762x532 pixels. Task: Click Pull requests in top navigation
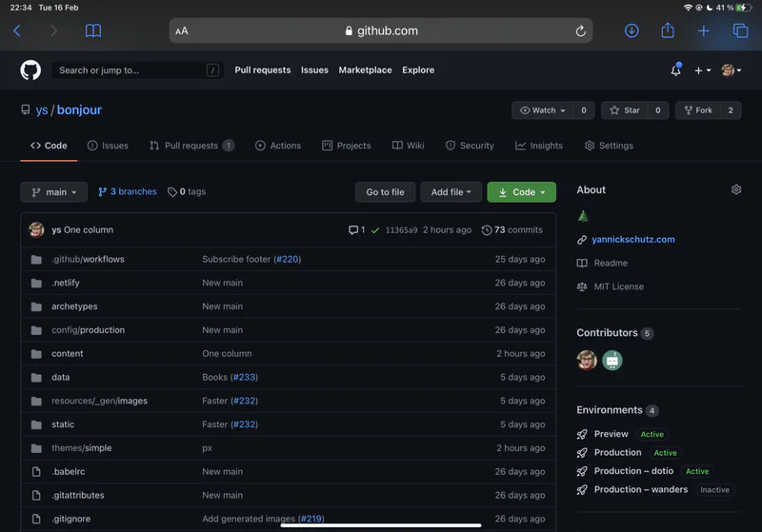coord(263,69)
